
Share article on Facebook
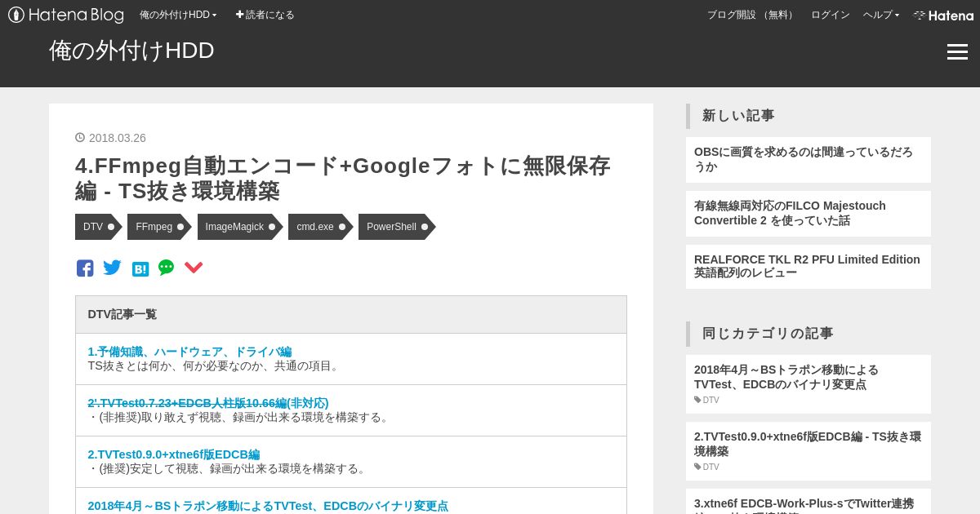coord(85,268)
